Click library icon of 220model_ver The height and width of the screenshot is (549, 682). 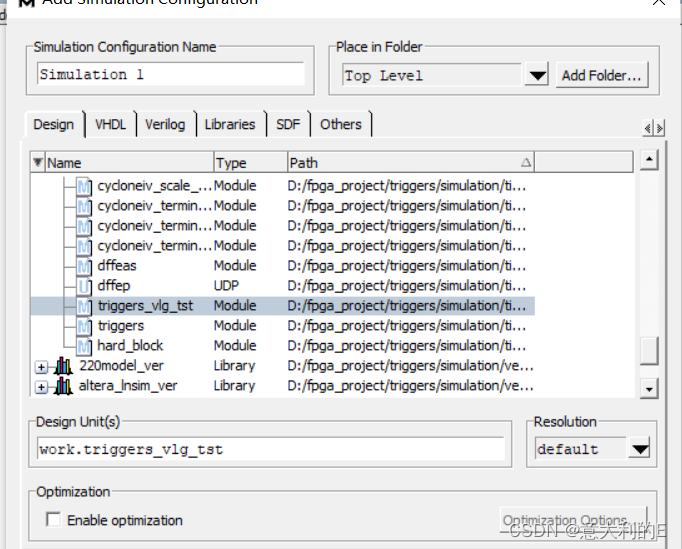[x=64, y=366]
